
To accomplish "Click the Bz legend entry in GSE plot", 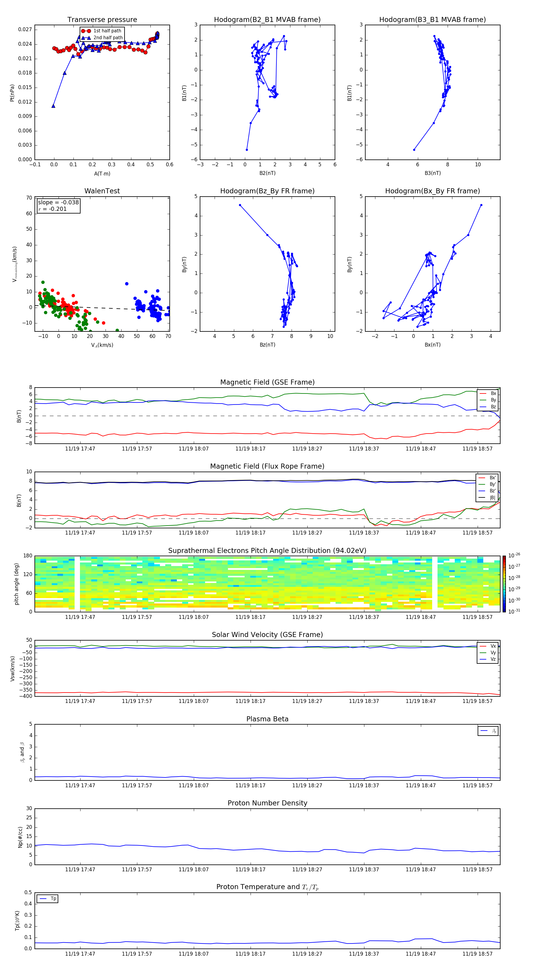I will pos(488,407).
